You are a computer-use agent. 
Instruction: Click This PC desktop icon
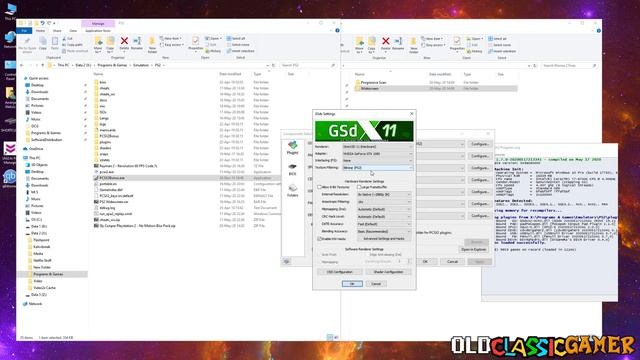click(x=10, y=11)
